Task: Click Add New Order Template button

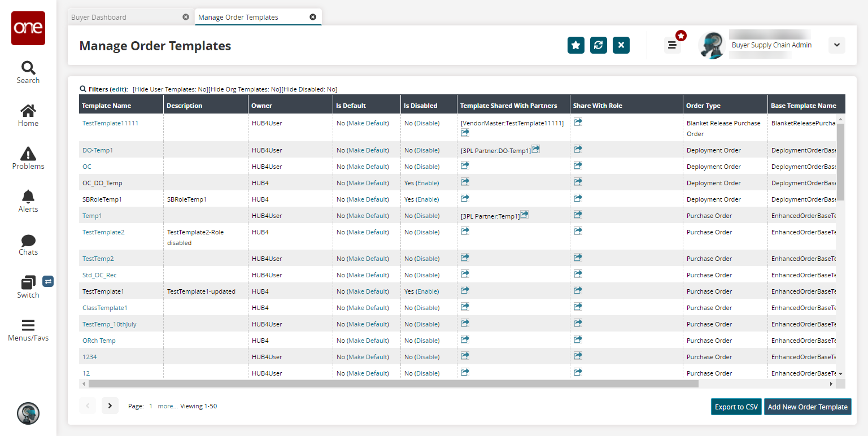Action: point(807,407)
